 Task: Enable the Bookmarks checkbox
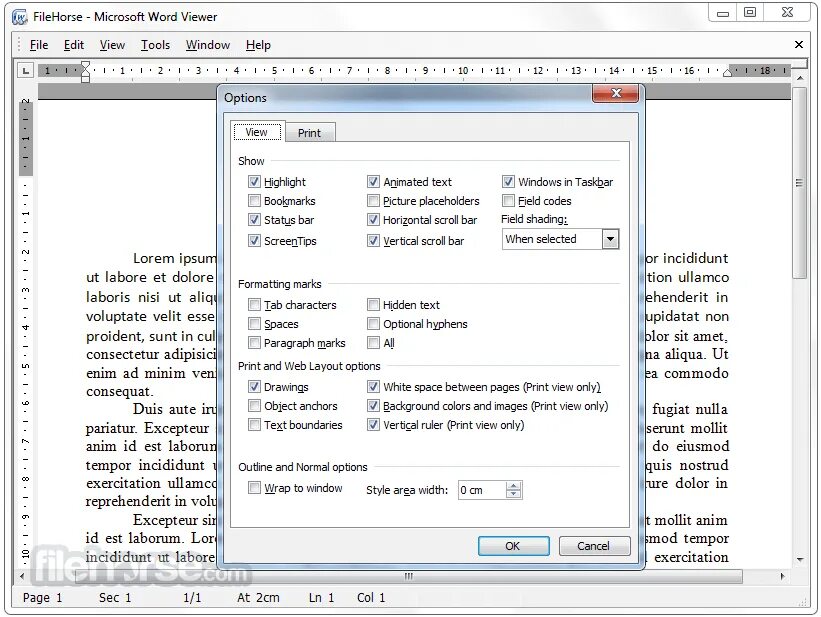tap(254, 201)
